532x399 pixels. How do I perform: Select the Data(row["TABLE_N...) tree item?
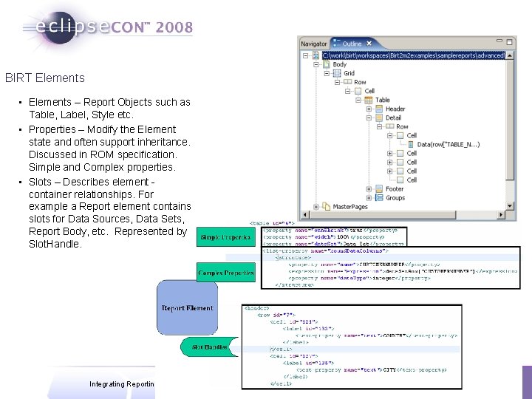point(449,145)
